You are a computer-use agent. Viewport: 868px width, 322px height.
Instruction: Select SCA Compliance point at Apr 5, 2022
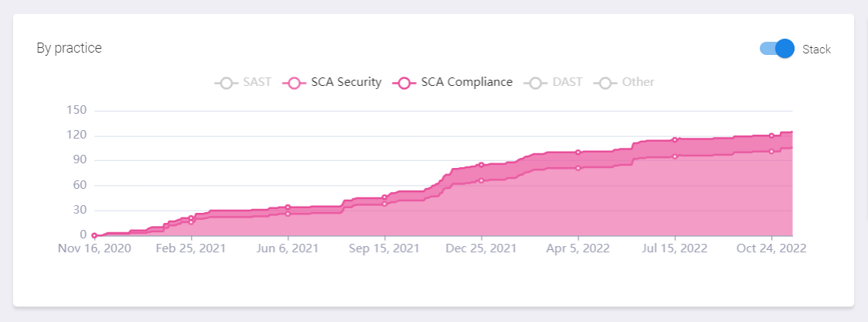click(578, 152)
